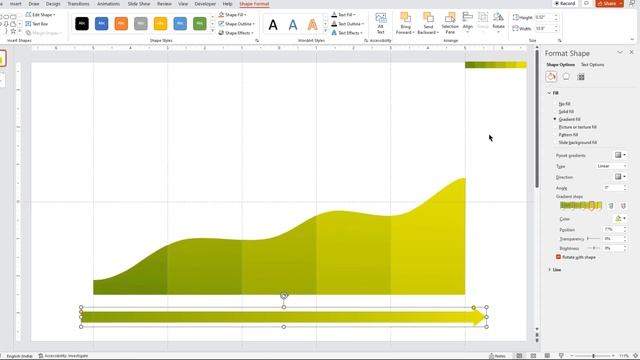Screen dimensions: 640x360
Task: Open the Animations ribbon tab
Action: point(109,4)
